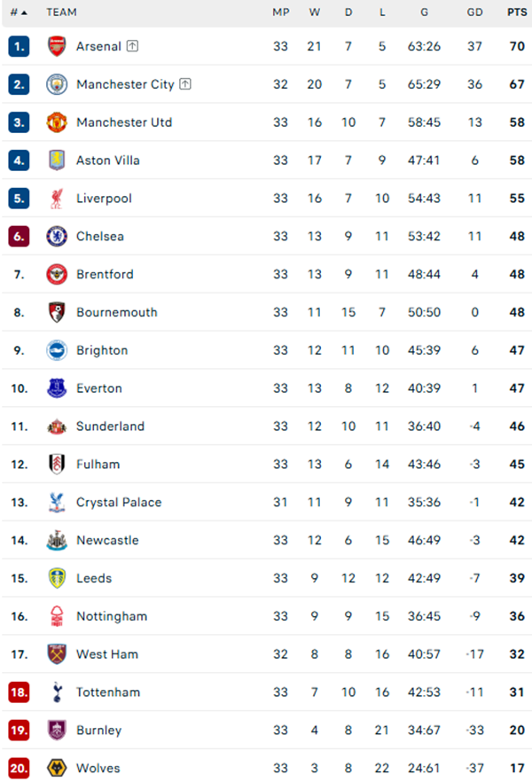The width and height of the screenshot is (532, 782).
Task: Click the red position 18 badge
Action: tap(20, 692)
